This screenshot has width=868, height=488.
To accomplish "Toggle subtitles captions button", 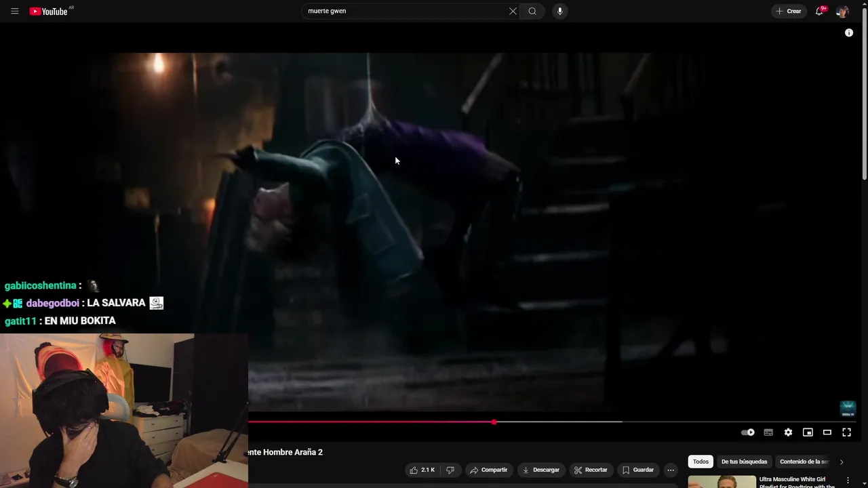I will (x=768, y=432).
